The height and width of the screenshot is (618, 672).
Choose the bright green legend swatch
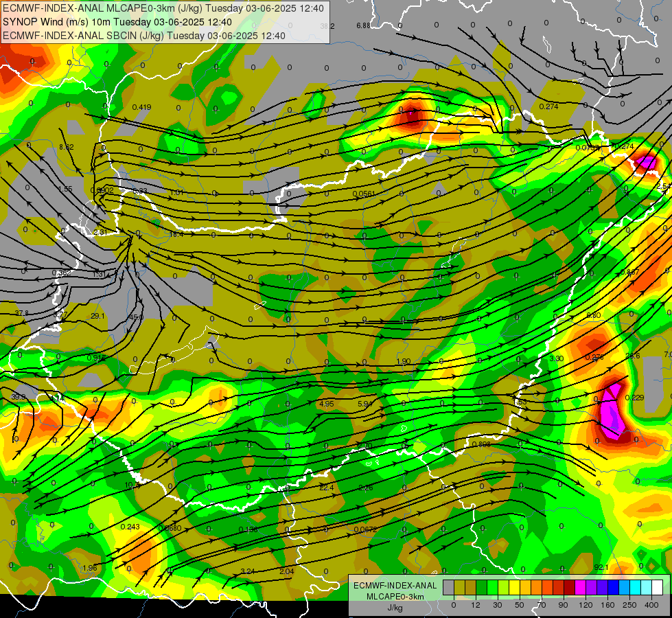[x=492, y=588]
